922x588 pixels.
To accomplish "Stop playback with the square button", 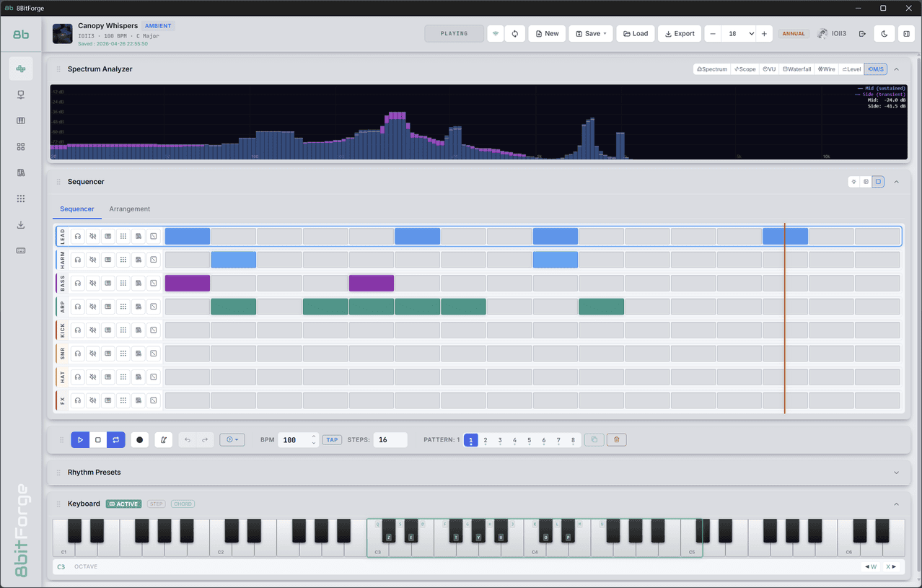I will [x=98, y=439].
